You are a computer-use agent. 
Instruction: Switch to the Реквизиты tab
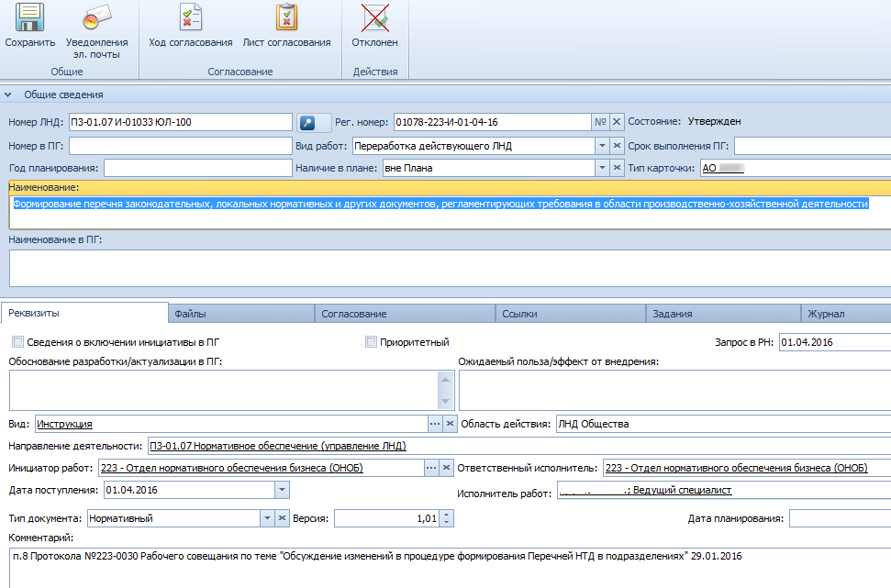coord(84,313)
